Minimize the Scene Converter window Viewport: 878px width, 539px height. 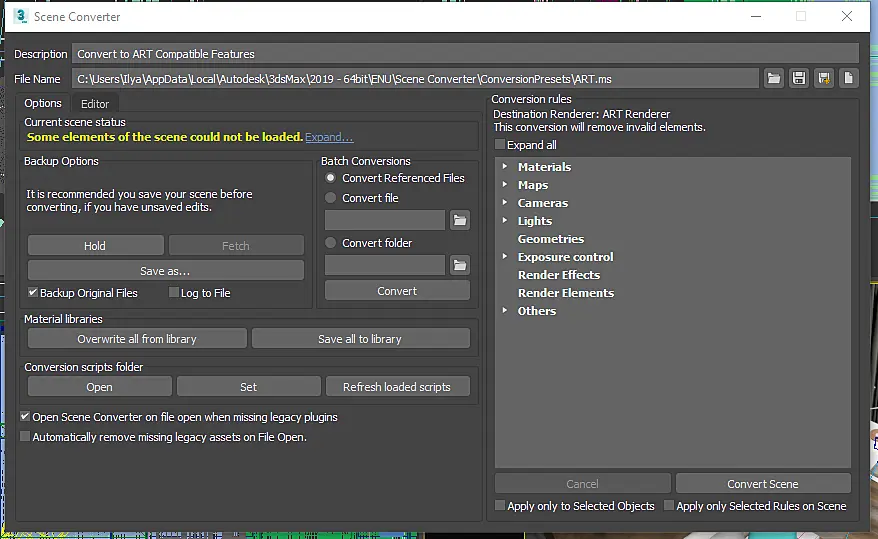click(756, 16)
